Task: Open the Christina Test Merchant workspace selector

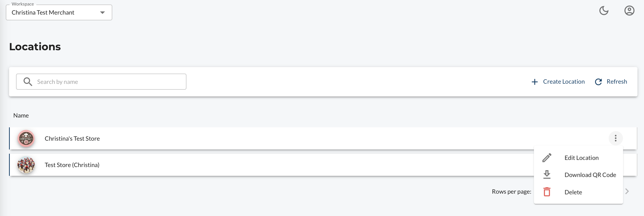Action: click(x=59, y=13)
